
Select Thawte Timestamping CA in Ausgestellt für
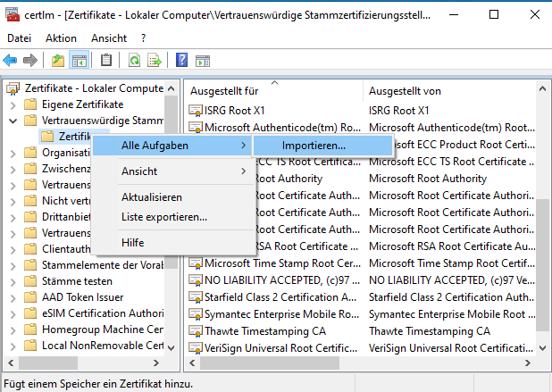pyautogui.click(x=265, y=331)
